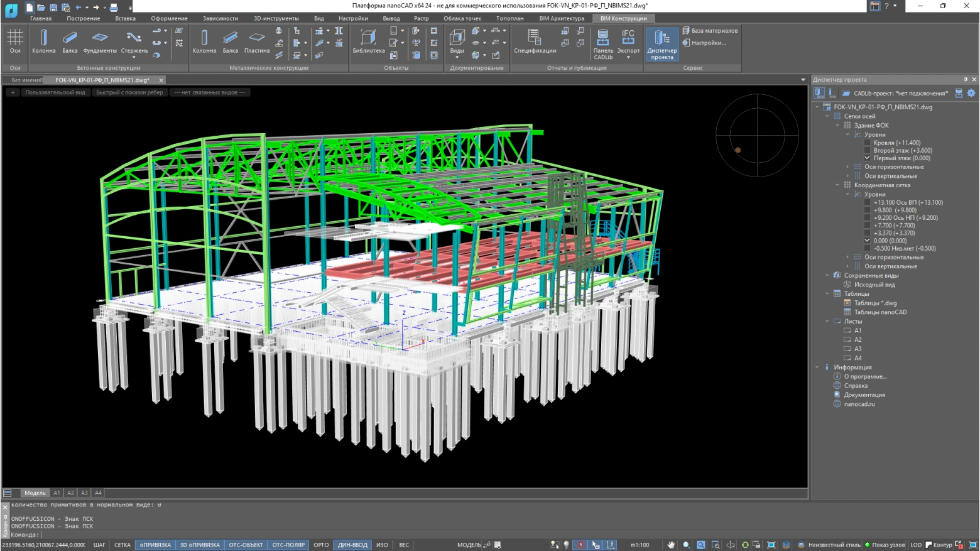Open the Библиотека objects library
Image resolution: width=980 pixels, height=551 pixels.
tap(368, 41)
